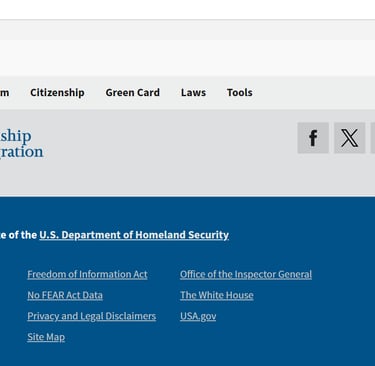Open the USCIS Facebook page icon
Viewport: 375px width, 366px height.
click(x=313, y=138)
